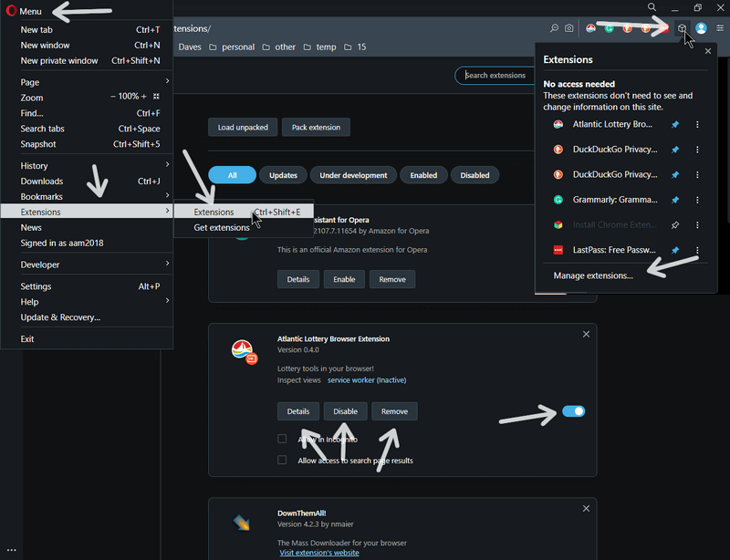This screenshot has width=730, height=560.
Task: Click the search-in-tabs magnifier in title bar
Action: (x=652, y=7)
